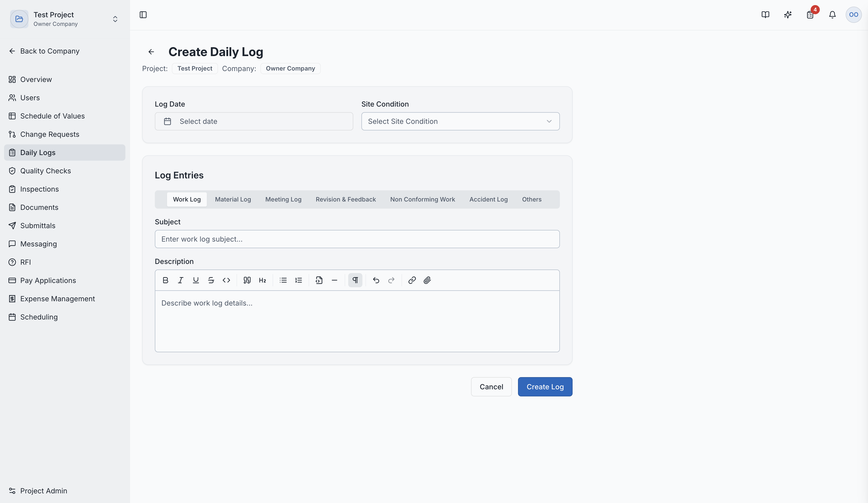This screenshot has height=503, width=868.
Task: Insert a bulleted list in the description
Action: (283, 280)
